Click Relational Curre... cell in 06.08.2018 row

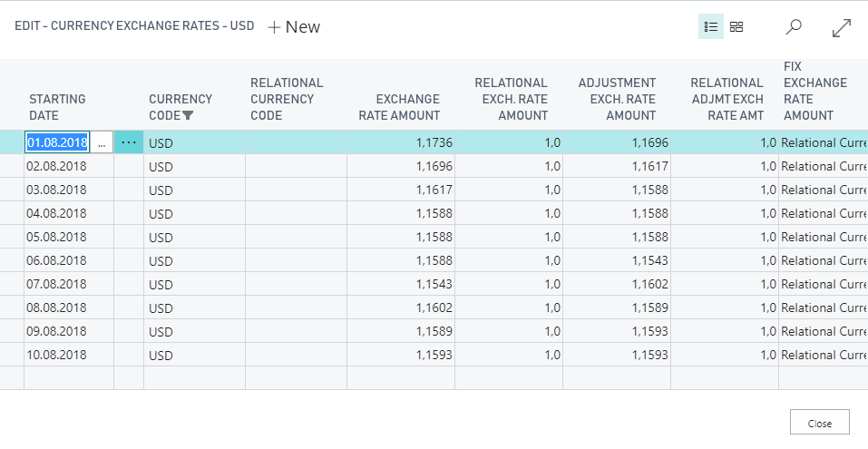click(824, 260)
